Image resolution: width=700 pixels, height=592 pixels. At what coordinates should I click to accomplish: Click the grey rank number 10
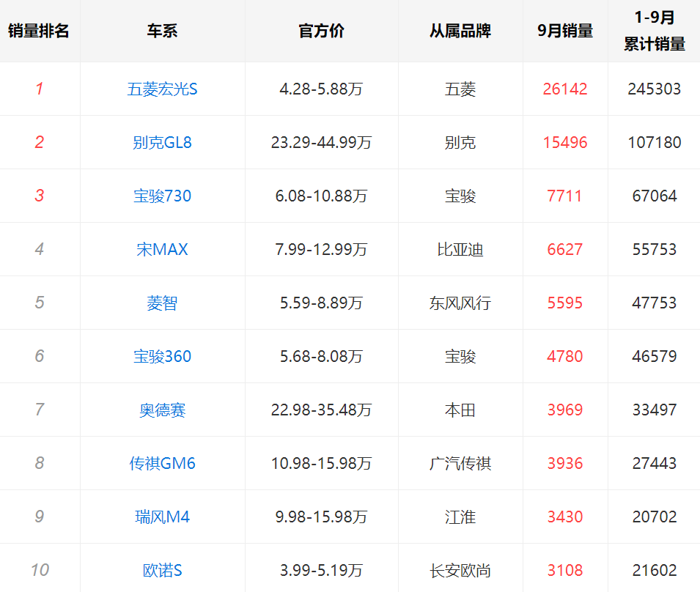click(x=40, y=570)
